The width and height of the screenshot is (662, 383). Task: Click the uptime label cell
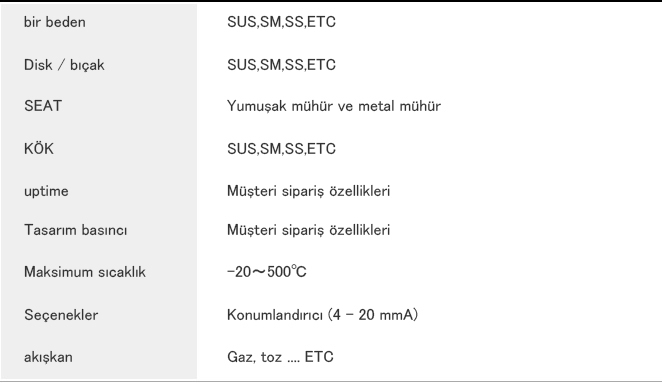[x=46, y=191]
